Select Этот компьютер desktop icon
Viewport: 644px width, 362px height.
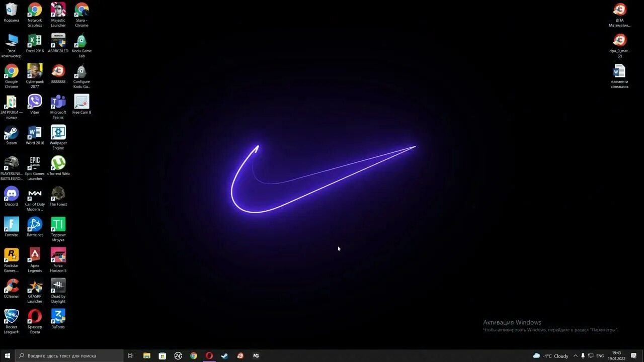pyautogui.click(x=11, y=46)
